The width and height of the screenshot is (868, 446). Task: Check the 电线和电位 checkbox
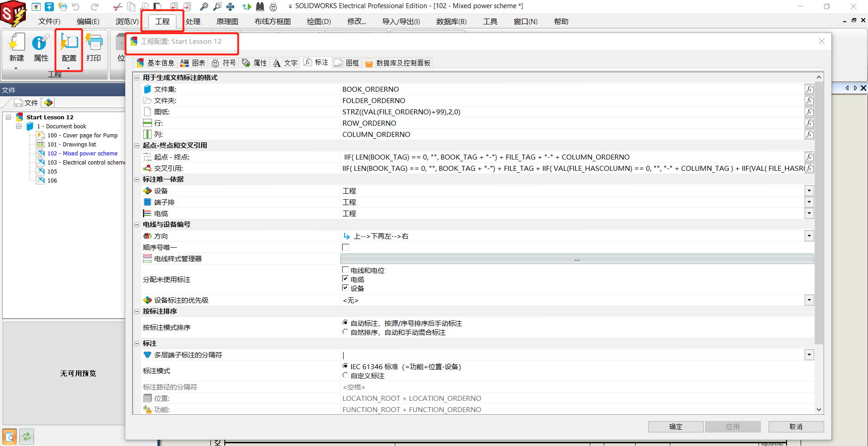click(x=346, y=270)
